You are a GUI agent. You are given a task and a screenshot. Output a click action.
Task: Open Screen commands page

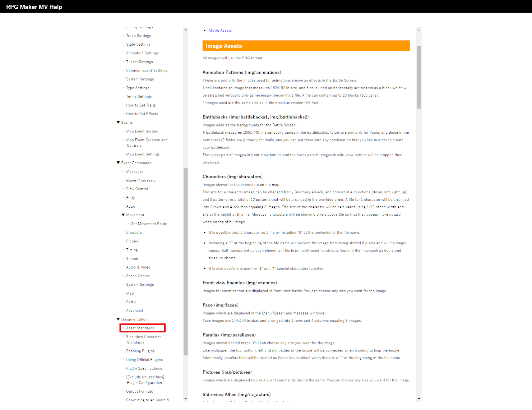coord(132,258)
